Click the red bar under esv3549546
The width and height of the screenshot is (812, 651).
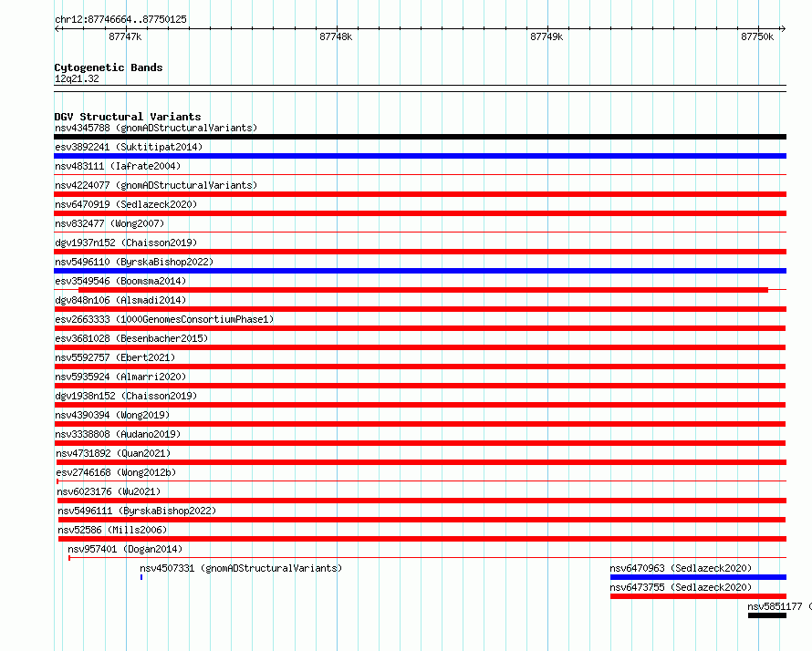(x=423, y=290)
